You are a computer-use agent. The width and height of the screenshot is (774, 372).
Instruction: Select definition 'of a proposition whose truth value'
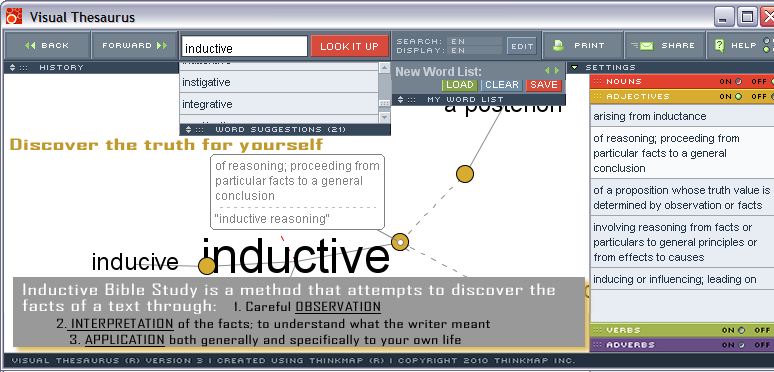[682, 197]
